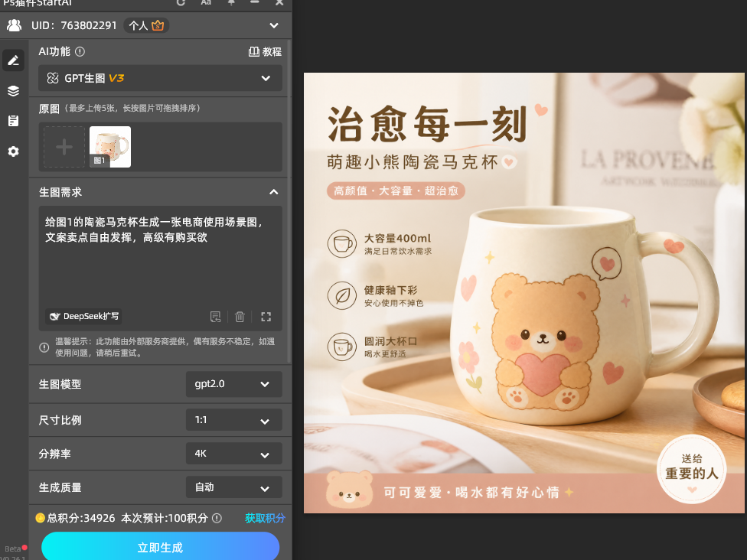Click the GPT生图 model logo icon
This screenshot has width=747, height=560.
(x=52, y=78)
